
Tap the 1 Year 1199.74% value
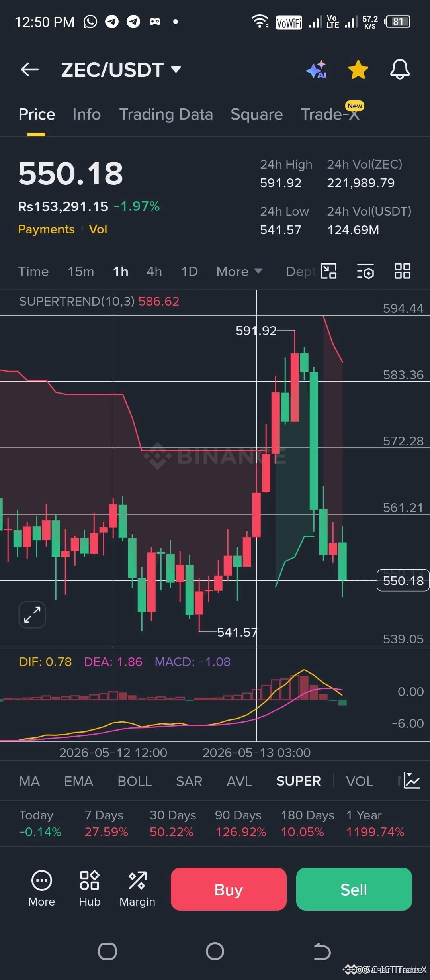point(375,832)
